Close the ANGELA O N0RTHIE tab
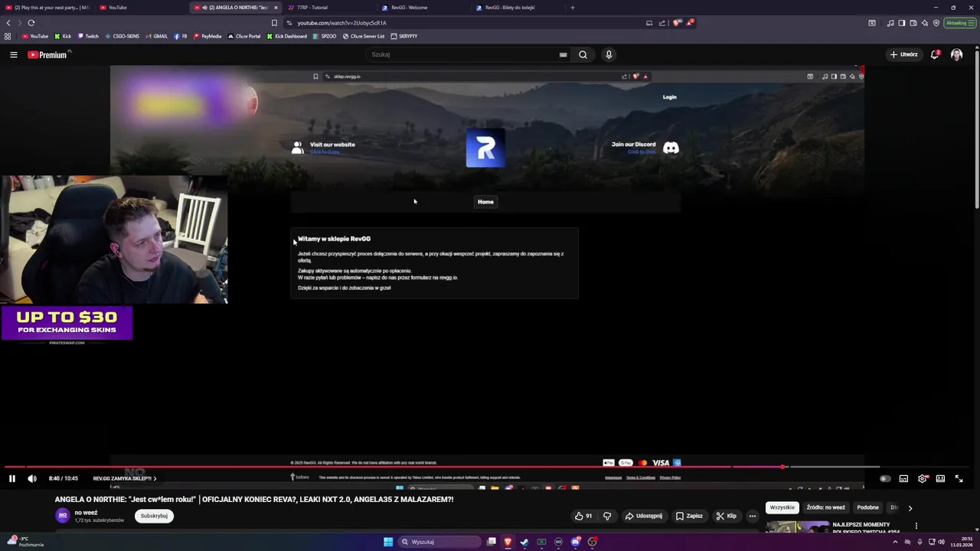980x551 pixels. (x=276, y=8)
